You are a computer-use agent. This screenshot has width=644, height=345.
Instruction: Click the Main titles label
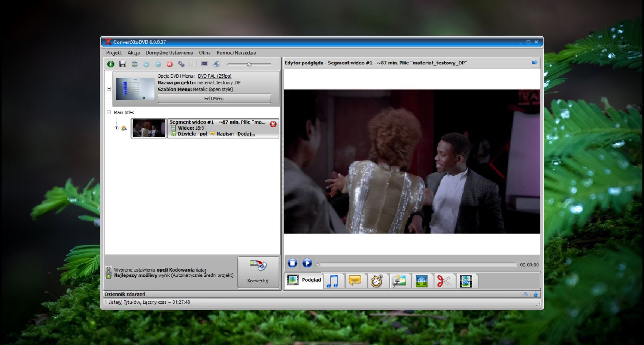(x=124, y=112)
